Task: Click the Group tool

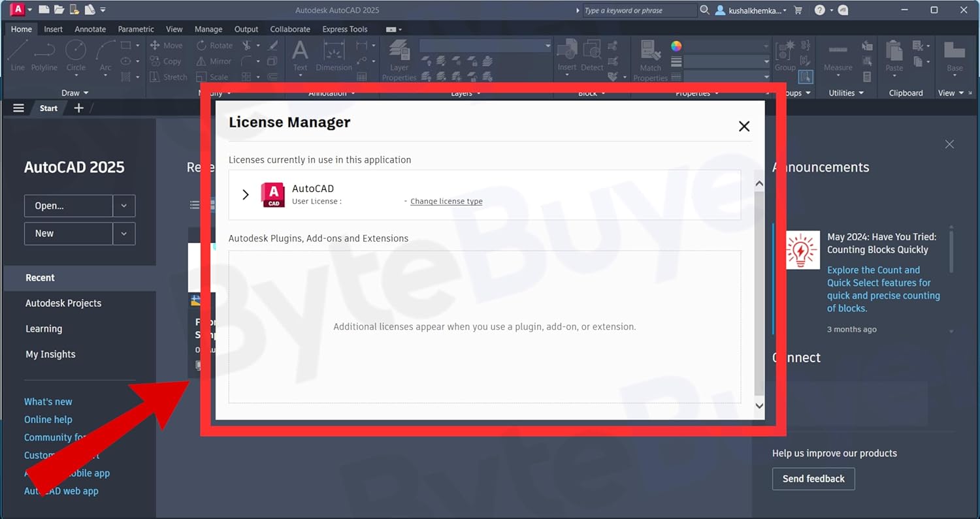Action: (x=785, y=56)
